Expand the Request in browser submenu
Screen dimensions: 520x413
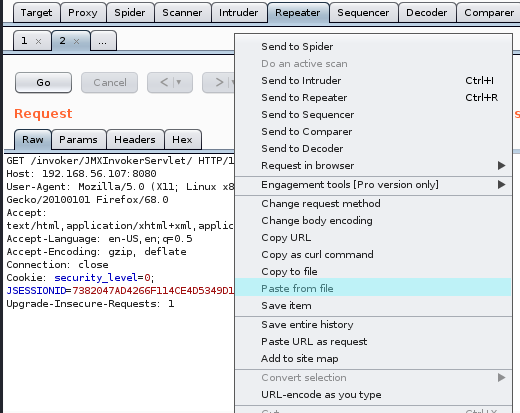point(501,165)
